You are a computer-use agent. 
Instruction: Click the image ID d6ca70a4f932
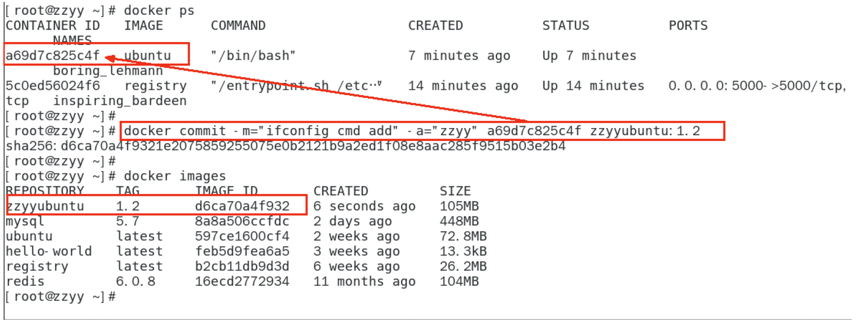(x=242, y=206)
